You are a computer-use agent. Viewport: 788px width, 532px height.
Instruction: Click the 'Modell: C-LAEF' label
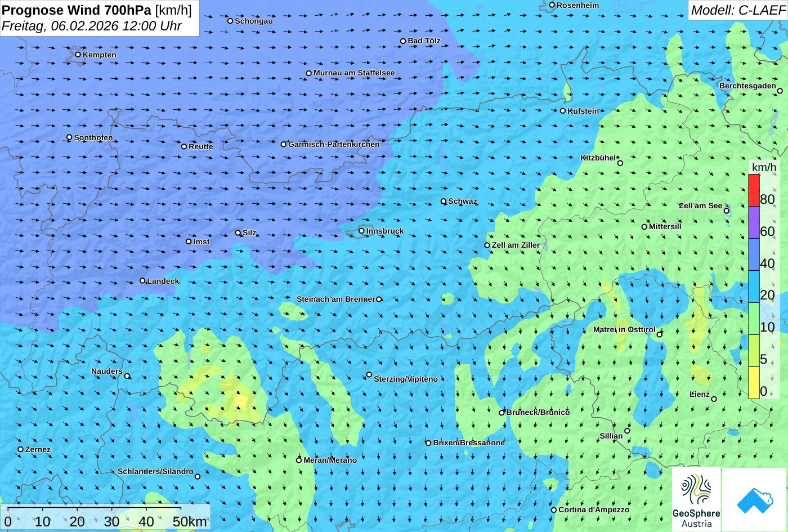pyautogui.click(x=737, y=10)
